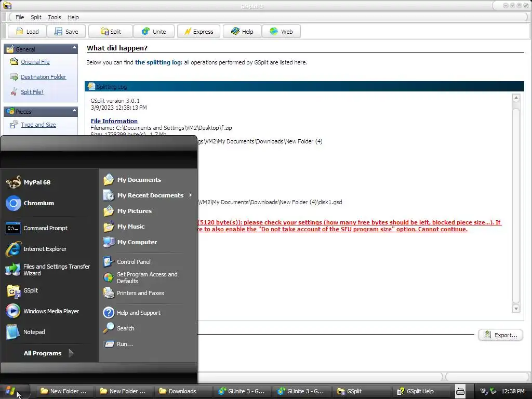Open My Music folder
This screenshot has width=532, height=399.
point(148,227)
